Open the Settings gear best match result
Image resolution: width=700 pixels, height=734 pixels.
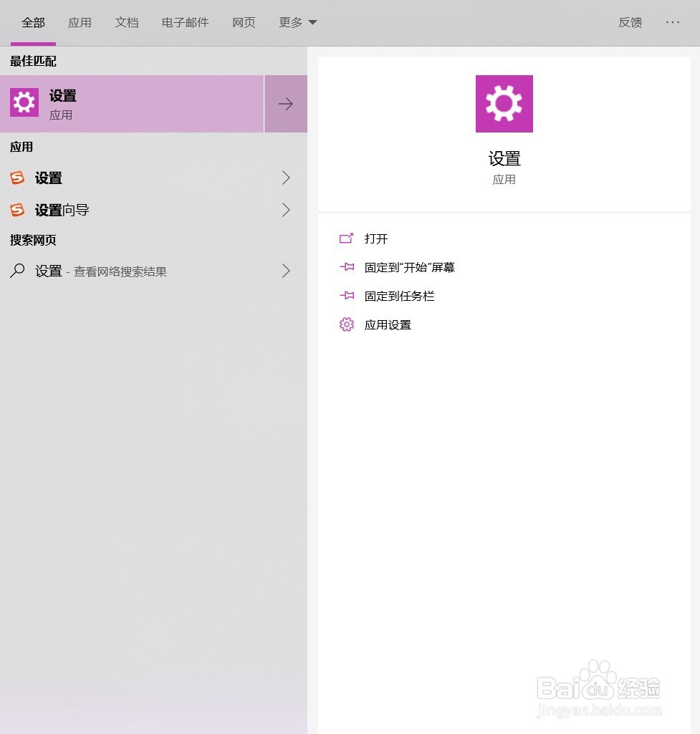[x=132, y=103]
